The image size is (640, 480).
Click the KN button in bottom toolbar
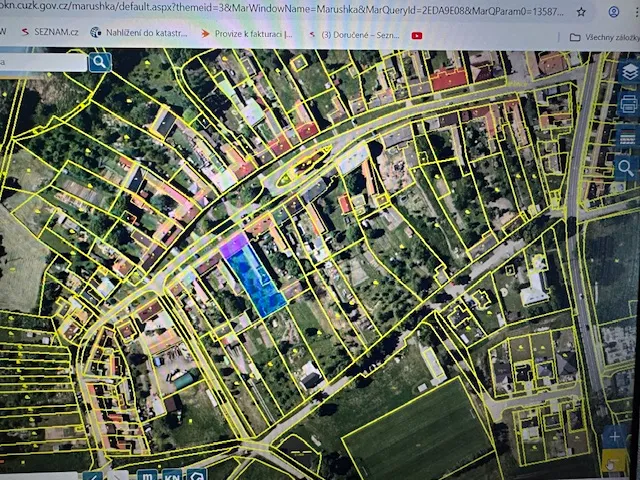[172, 475]
